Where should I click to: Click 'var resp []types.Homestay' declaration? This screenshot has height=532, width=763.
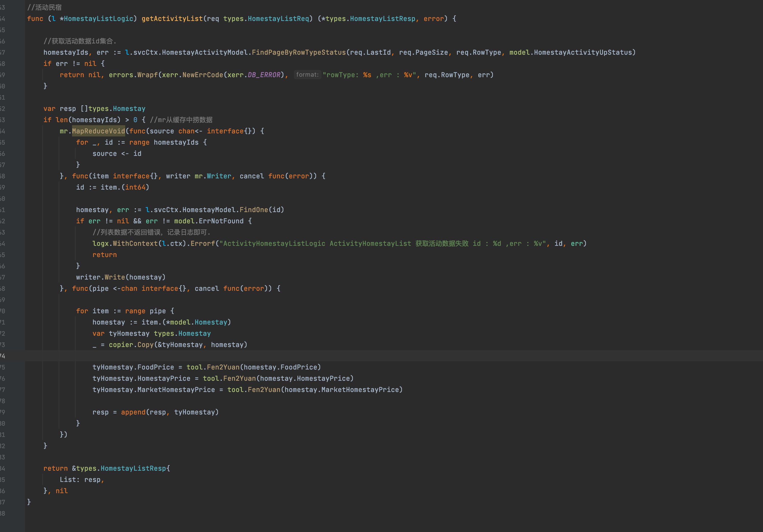(94, 109)
